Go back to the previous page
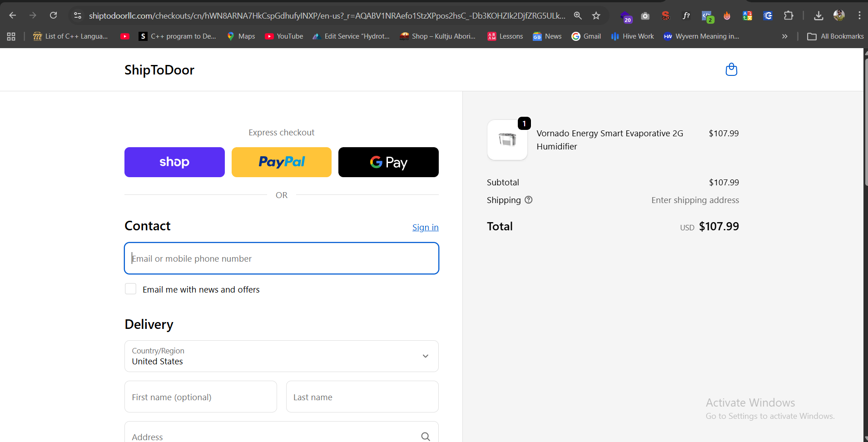868x442 pixels. [13, 15]
